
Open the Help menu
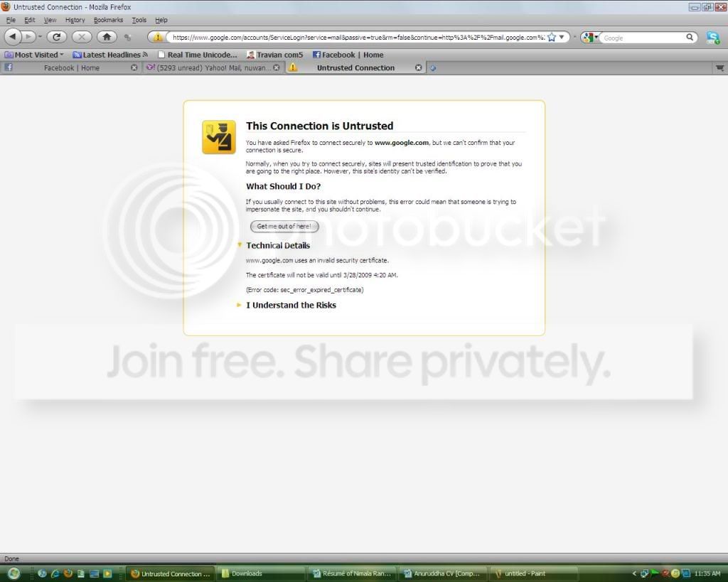point(161,20)
